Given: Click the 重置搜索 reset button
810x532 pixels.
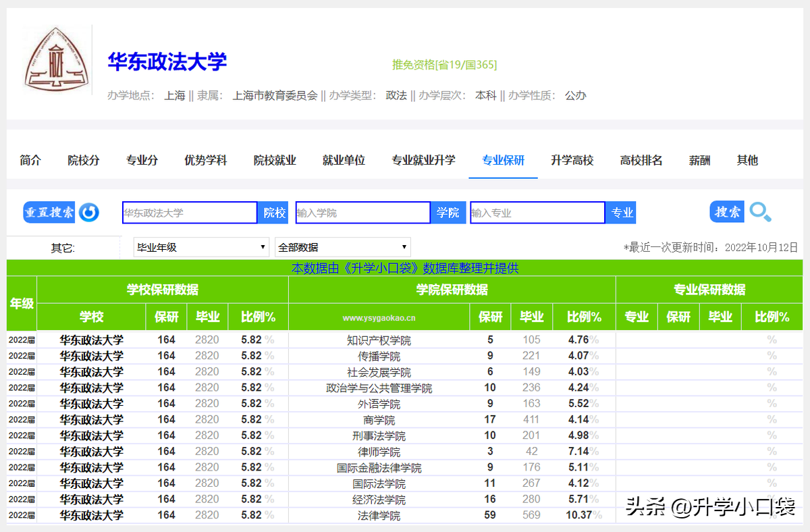Looking at the screenshot, I should click(49, 213).
